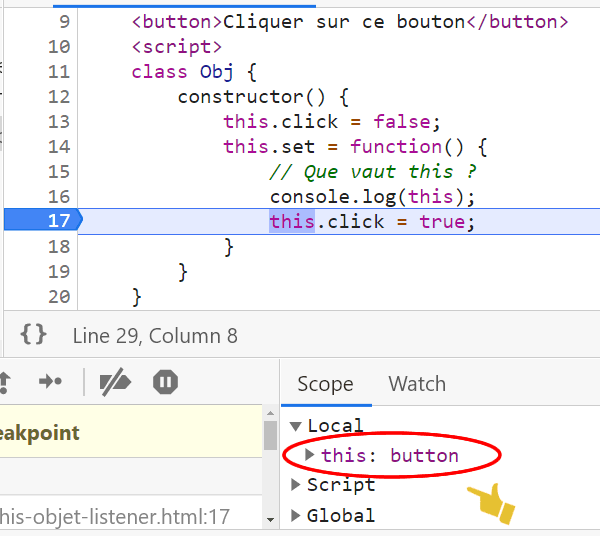Click the 'Cliquer sur ce bouton' text
Screen dimensions: 600x536
coord(344,22)
